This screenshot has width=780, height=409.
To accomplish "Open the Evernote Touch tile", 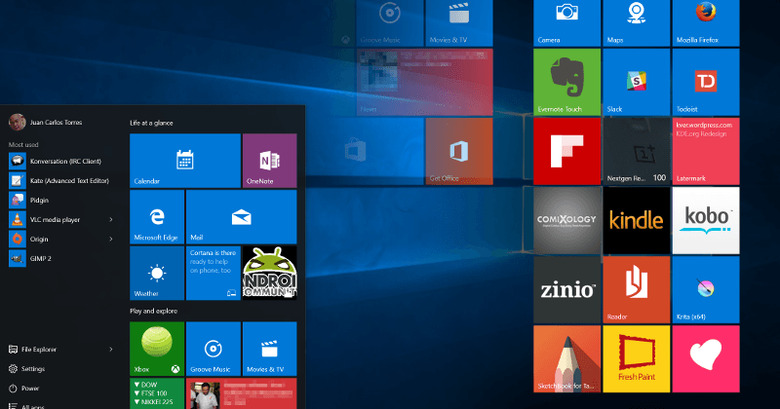I will point(567,82).
